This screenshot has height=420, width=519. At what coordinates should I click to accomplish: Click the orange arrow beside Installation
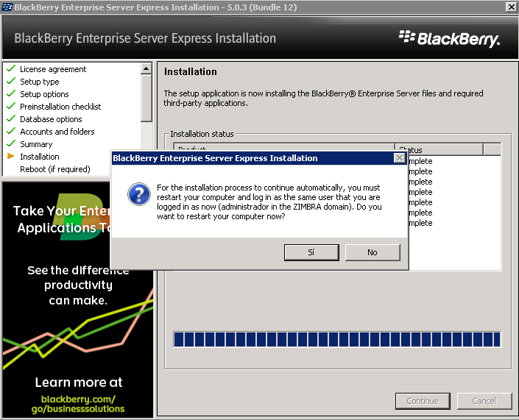[x=10, y=156]
